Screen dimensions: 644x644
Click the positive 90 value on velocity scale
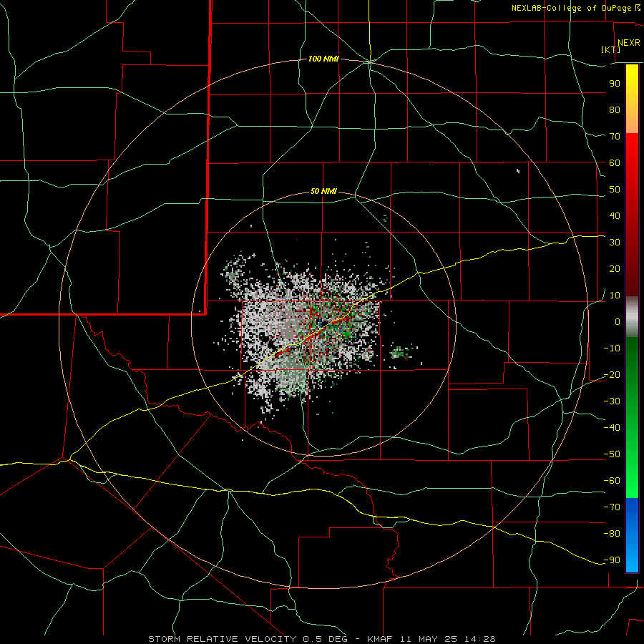(x=615, y=84)
